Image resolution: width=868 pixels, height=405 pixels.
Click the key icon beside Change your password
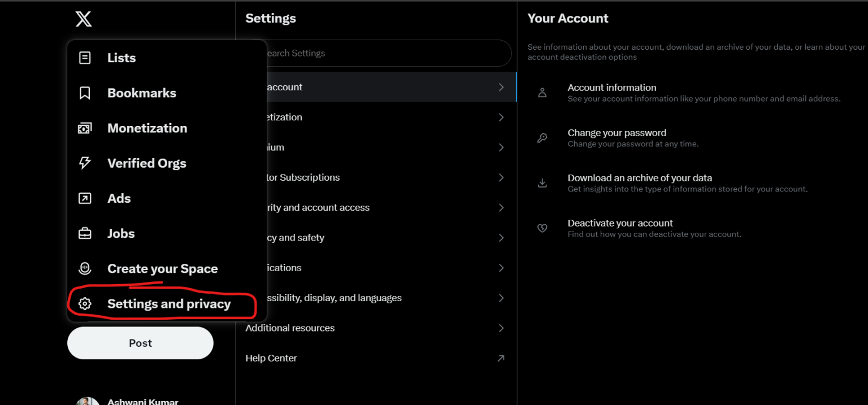point(542,138)
